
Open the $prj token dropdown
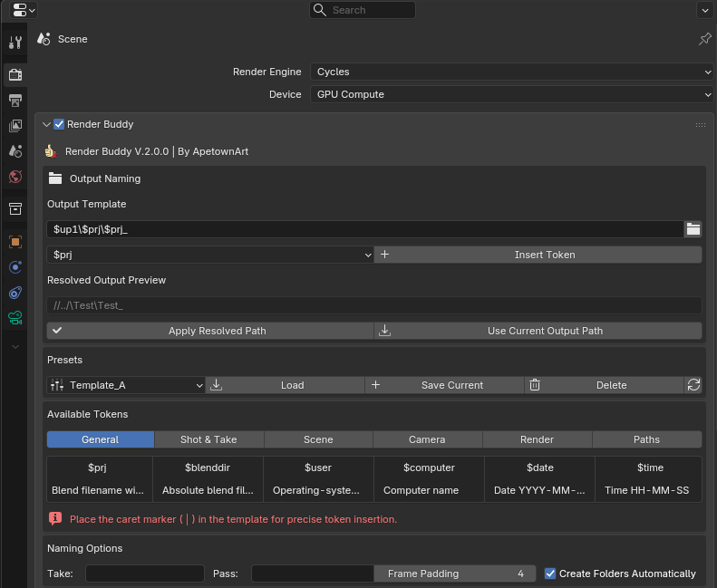[x=210, y=255]
